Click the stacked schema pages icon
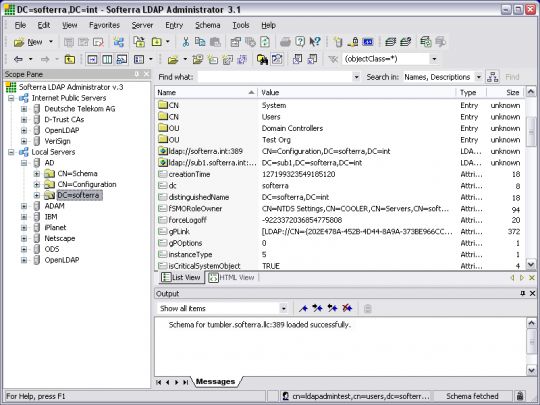Viewport: 540px width, 405px height. click(x=390, y=42)
